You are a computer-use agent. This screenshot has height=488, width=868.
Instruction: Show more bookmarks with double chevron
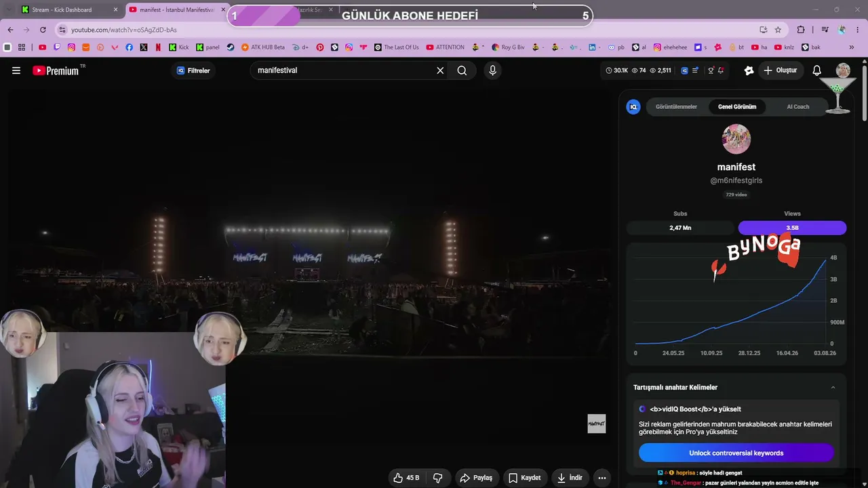[x=852, y=47]
